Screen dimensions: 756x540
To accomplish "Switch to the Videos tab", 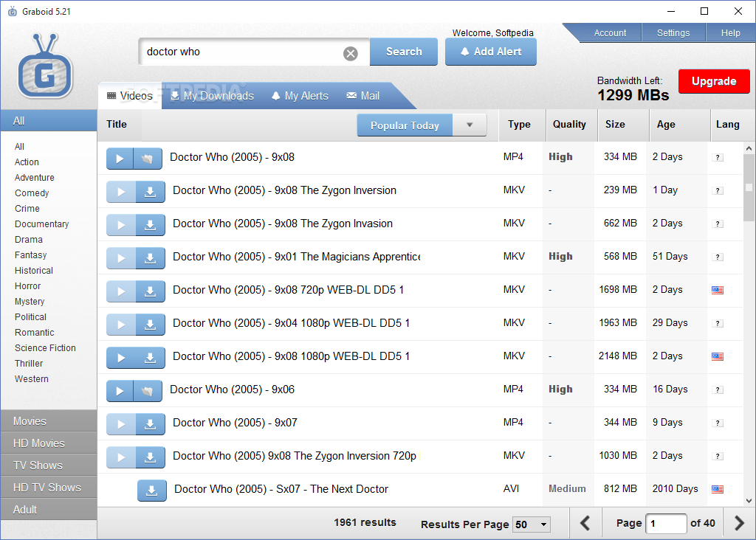I will point(130,96).
